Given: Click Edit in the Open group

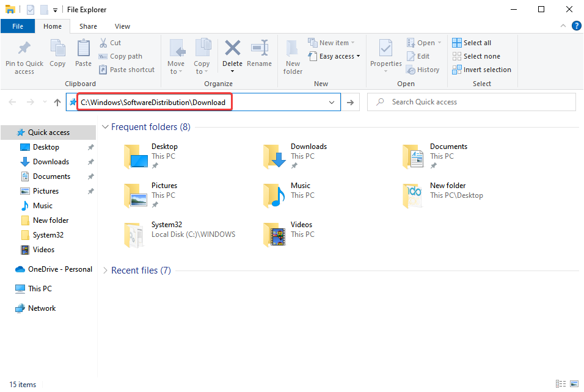Looking at the screenshot, I should tap(418, 56).
